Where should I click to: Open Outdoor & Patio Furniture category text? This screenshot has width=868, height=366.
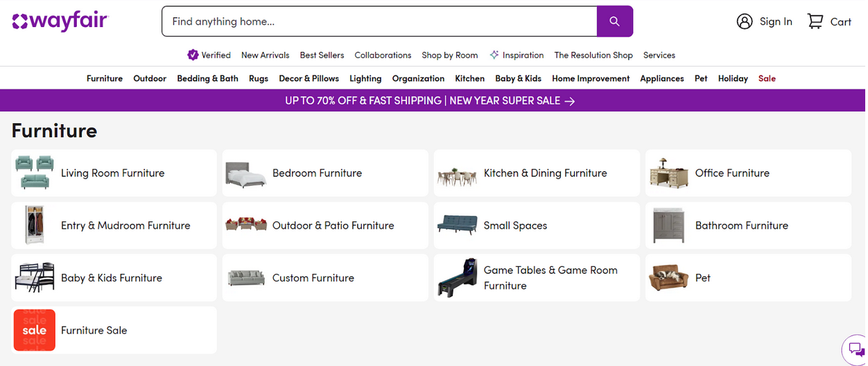click(333, 225)
